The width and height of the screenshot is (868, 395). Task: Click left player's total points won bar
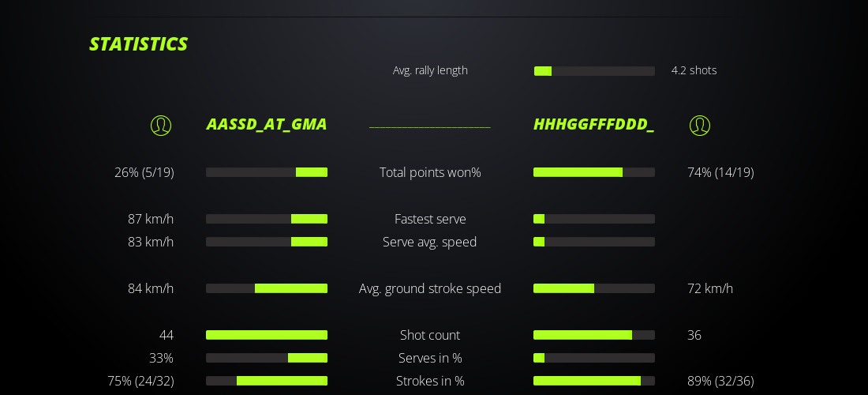[267, 172]
